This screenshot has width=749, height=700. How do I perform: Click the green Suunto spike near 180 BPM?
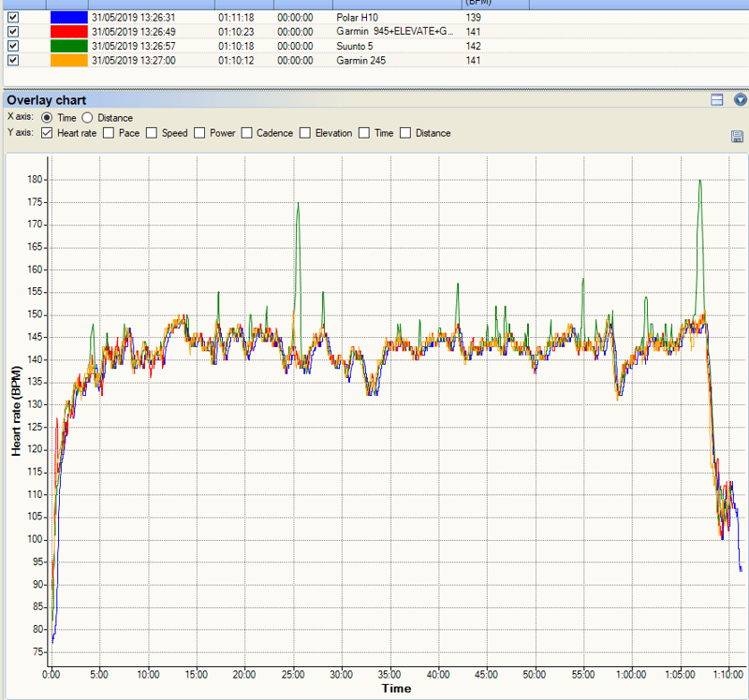click(700, 182)
